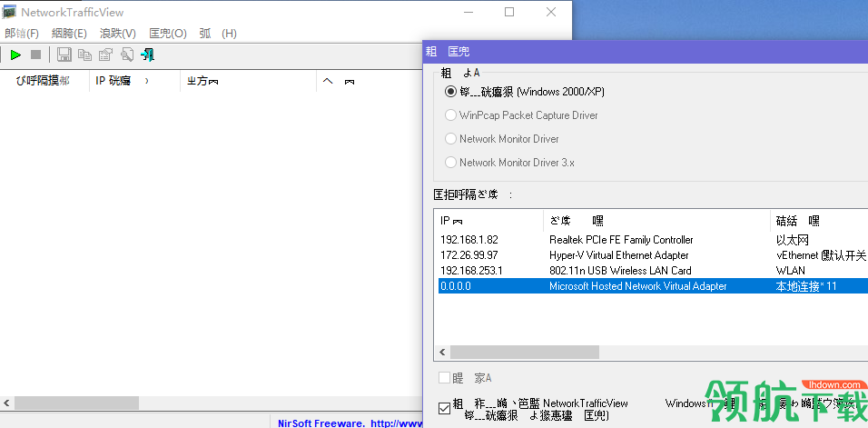868x428 pixels.
Task: Click left arrow of main window scrollbar
Action: tap(6, 403)
